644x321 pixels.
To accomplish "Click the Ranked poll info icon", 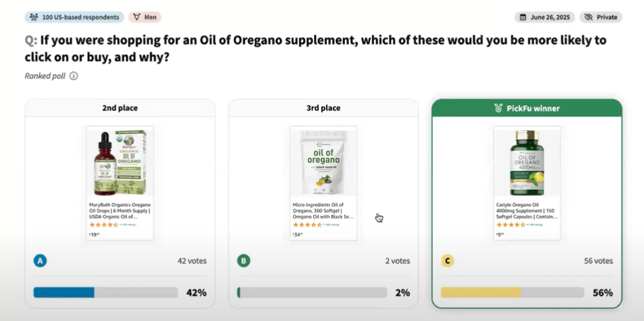I will [73, 76].
